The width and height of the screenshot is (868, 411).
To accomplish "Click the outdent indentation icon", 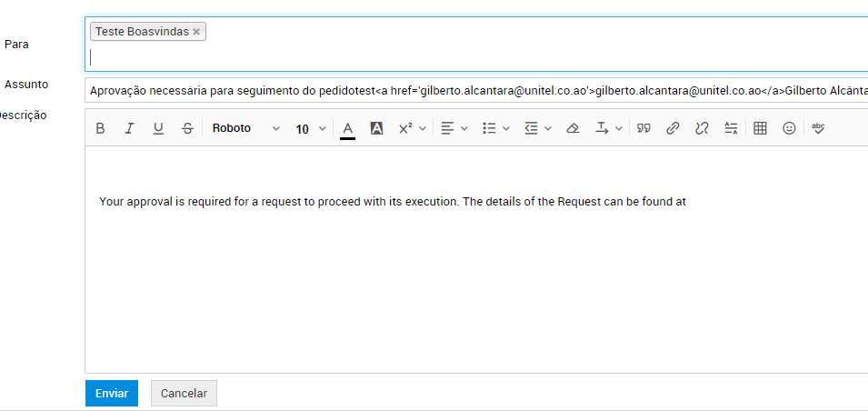I will (x=531, y=128).
